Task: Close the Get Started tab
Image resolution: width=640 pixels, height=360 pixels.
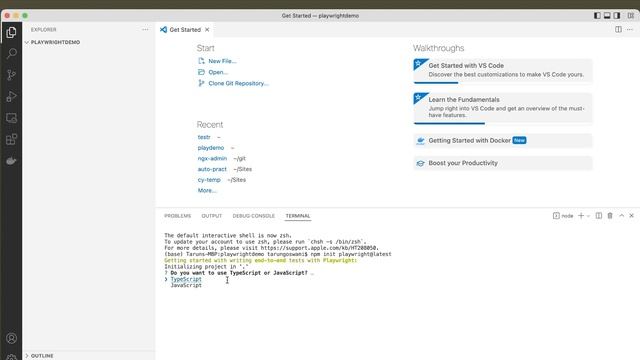Action: pyautogui.click(x=207, y=30)
